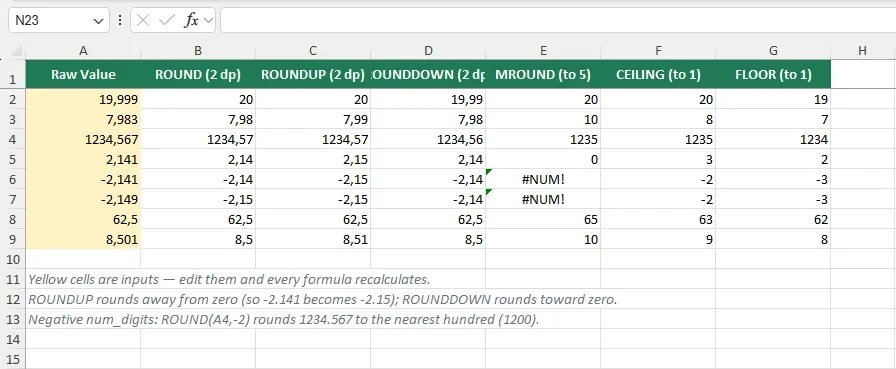Select FLOOR cell showing 62

773,219
